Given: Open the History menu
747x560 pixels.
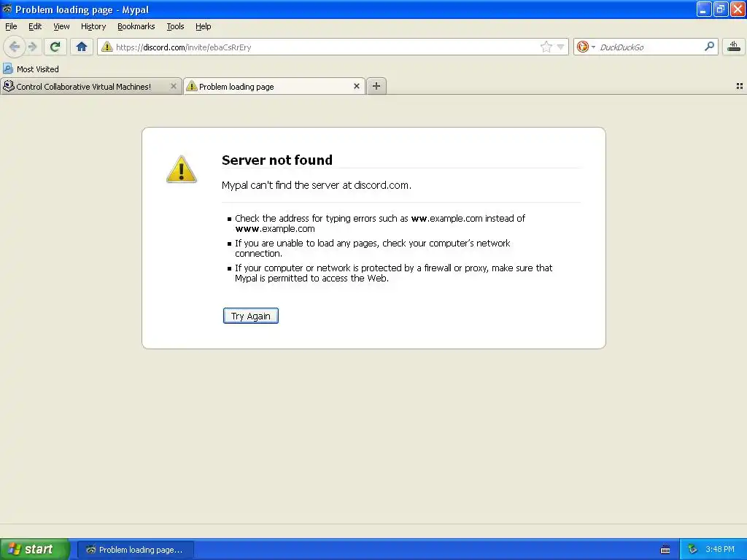Looking at the screenshot, I should pos(93,26).
